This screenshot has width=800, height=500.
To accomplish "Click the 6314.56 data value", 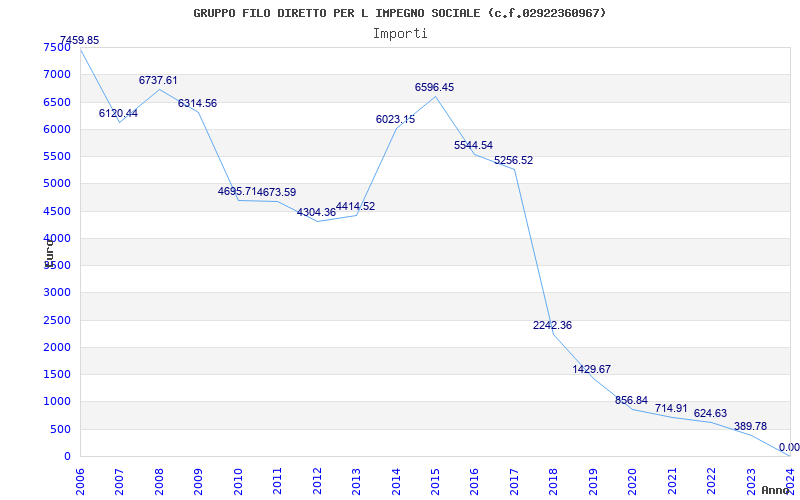I will (x=197, y=103).
